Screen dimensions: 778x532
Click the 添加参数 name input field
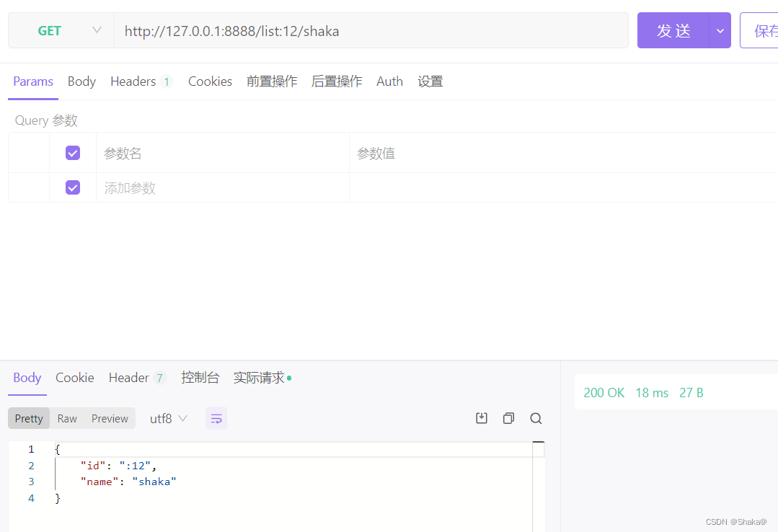[x=223, y=187]
